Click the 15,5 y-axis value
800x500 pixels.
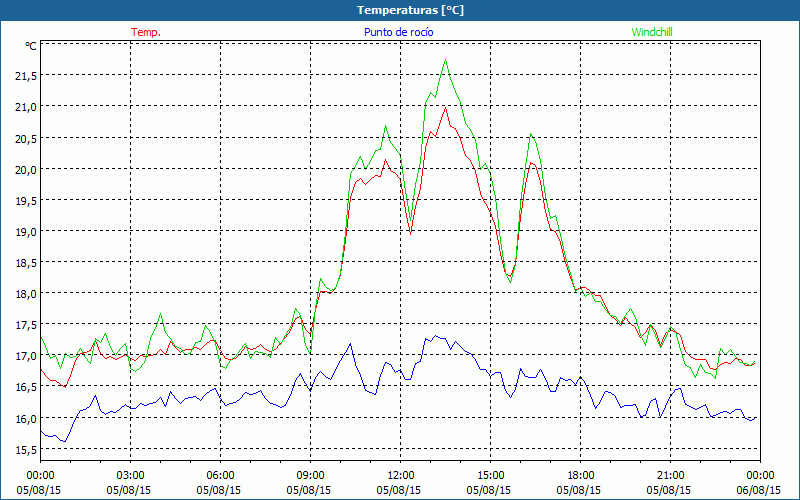(x=26, y=449)
